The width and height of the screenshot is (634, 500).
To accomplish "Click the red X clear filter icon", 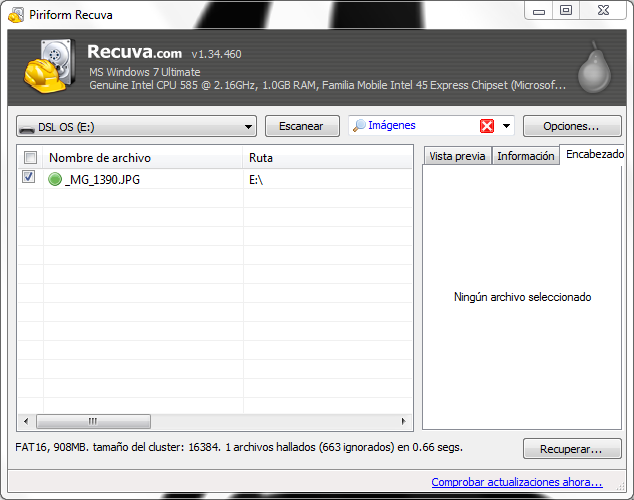I will (x=487, y=126).
